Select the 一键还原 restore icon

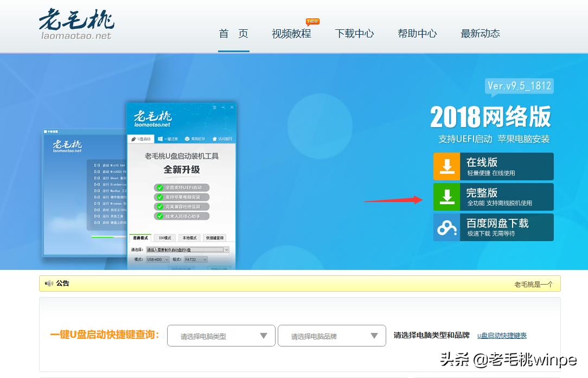(159, 139)
